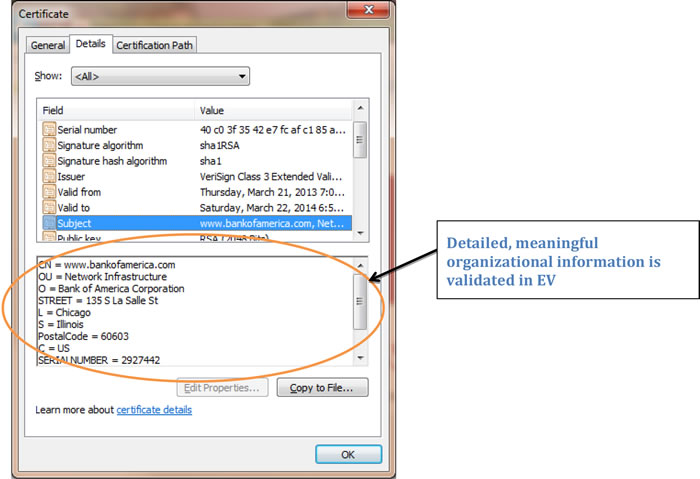The image size is (700, 479).
Task: Click the Signature hash algorithm icon
Action: (x=50, y=161)
